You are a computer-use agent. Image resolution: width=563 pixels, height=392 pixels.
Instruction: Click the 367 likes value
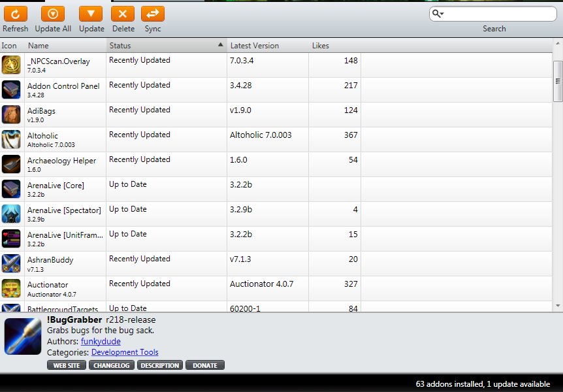click(x=351, y=135)
